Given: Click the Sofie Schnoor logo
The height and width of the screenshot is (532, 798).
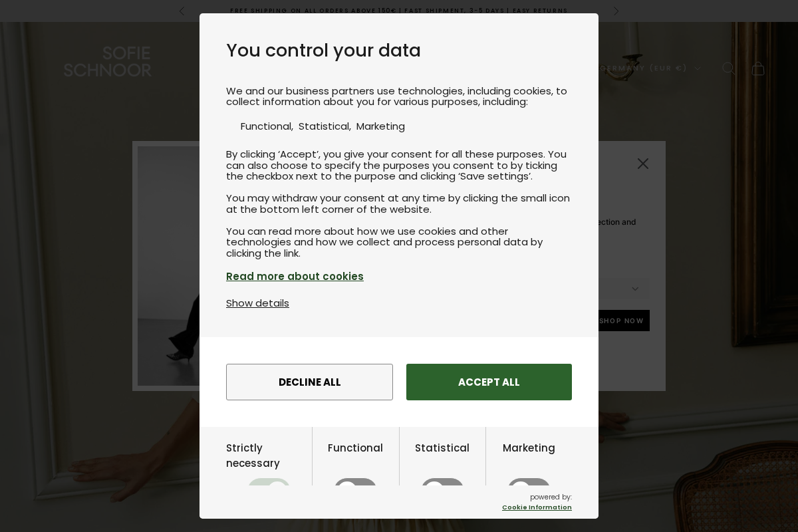Looking at the screenshot, I should coord(108,61).
